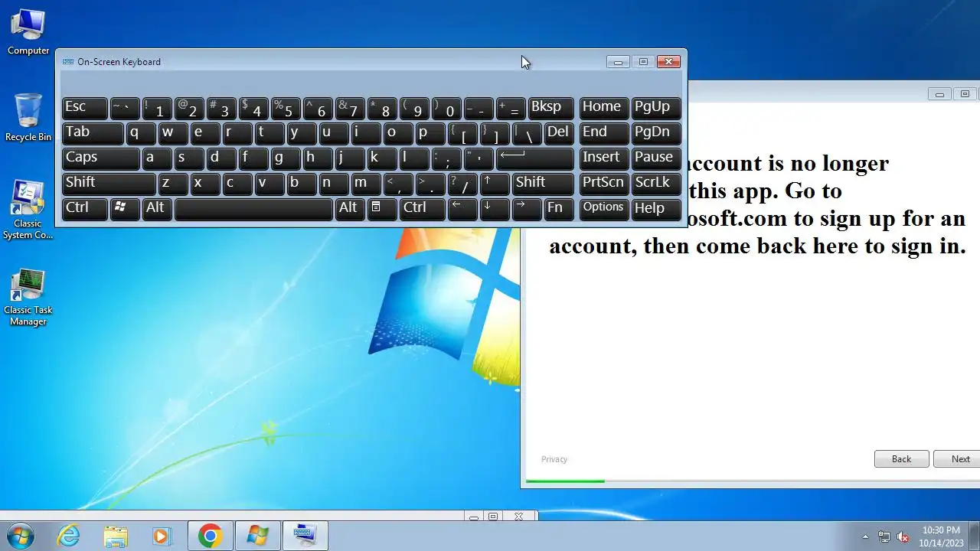This screenshot has width=980, height=551.
Task: Toggle the right Alt key
Action: [350, 209]
